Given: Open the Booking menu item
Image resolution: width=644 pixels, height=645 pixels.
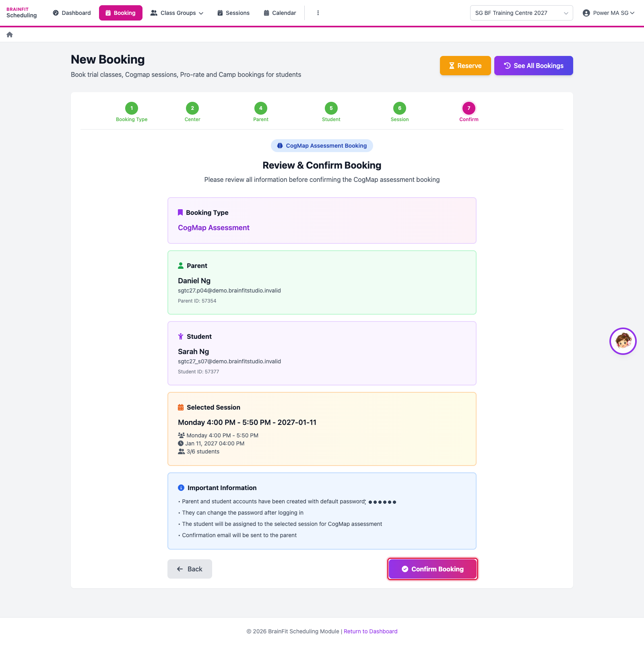Looking at the screenshot, I should pos(121,13).
